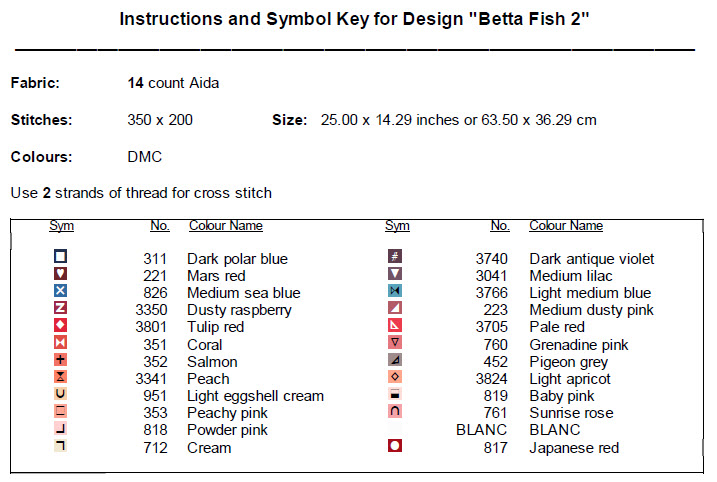Click the Dark polar blue symbol icon

61,258
